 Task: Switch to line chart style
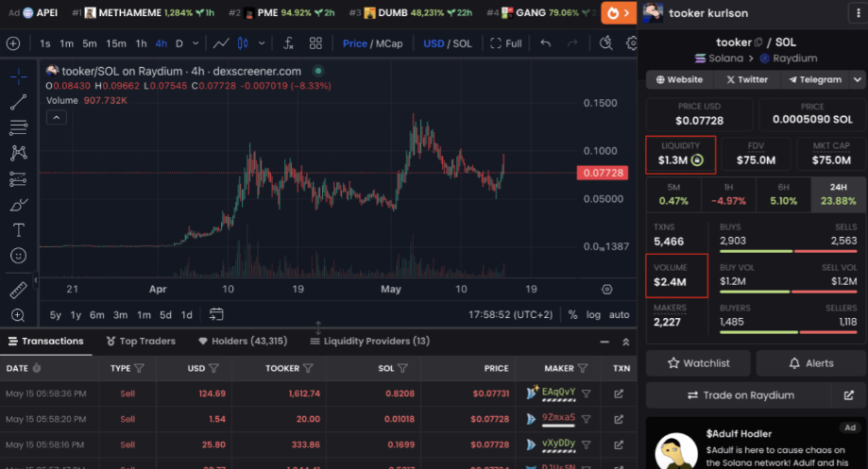(x=221, y=43)
